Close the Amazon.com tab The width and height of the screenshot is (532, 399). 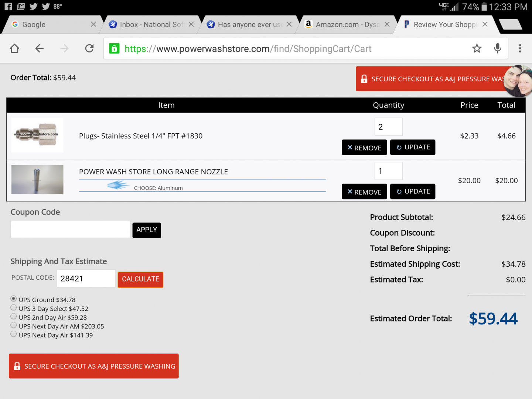pyautogui.click(x=387, y=24)
